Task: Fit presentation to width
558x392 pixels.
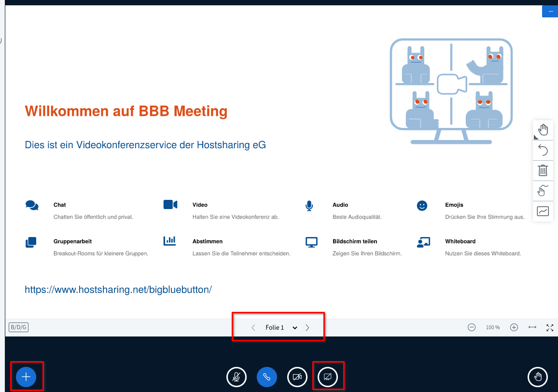Action: coord(532,327)
